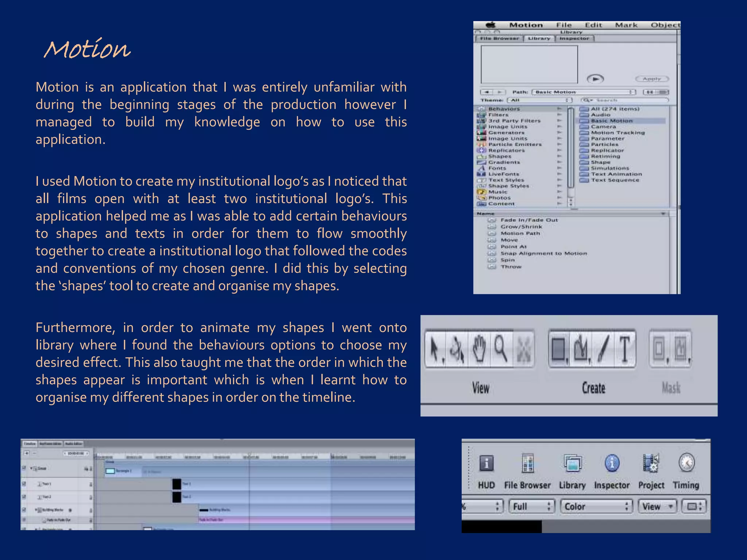Open the Photos category
This screenshot has height=560, width=747.
tap(494, 198)
